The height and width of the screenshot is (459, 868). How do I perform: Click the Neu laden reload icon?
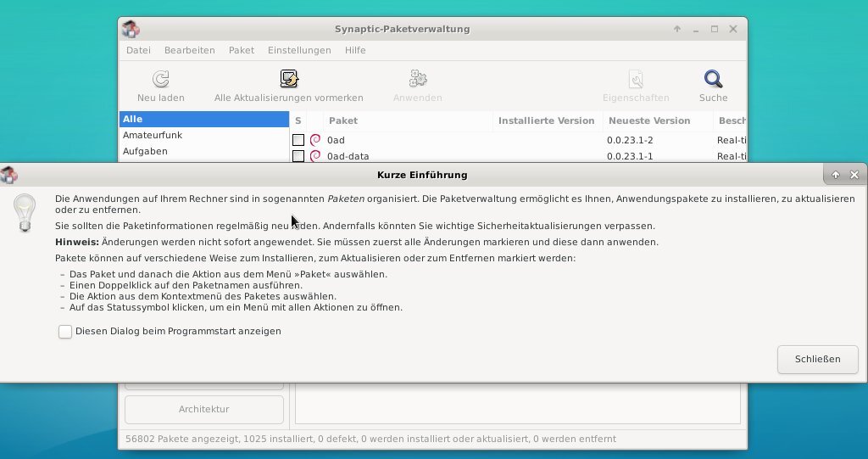(160, 79)
